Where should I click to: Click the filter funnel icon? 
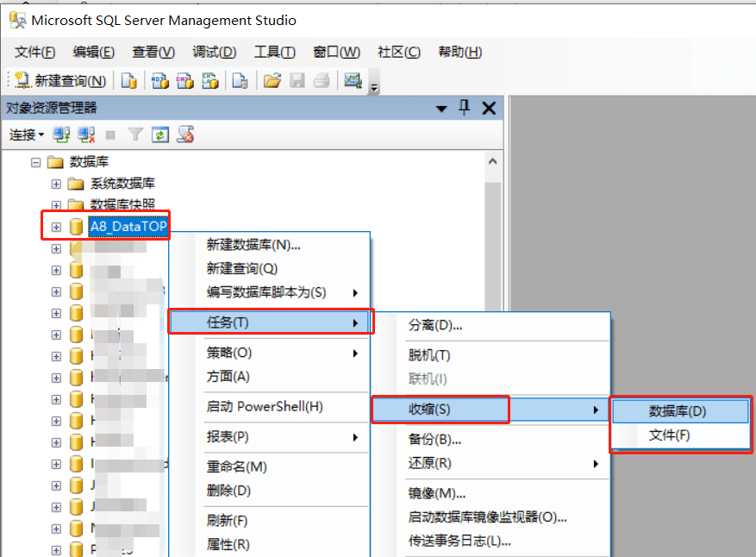135,135
